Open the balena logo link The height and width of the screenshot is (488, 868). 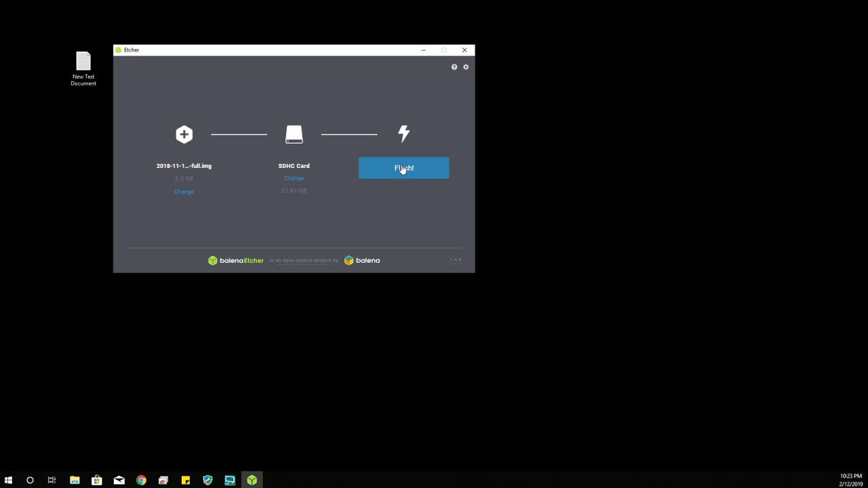tap(362, 260)
